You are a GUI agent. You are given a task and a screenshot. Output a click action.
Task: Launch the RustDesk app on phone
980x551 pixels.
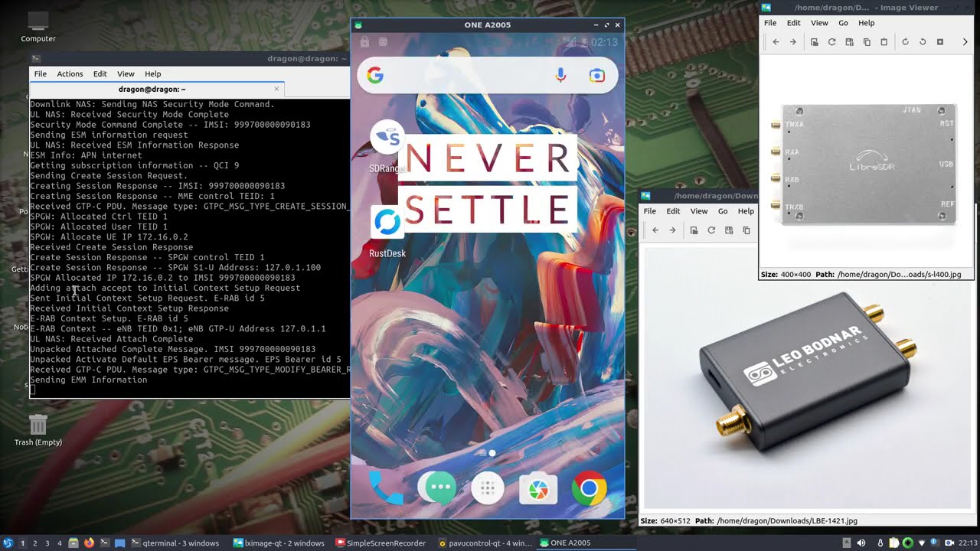click(387, 230)
